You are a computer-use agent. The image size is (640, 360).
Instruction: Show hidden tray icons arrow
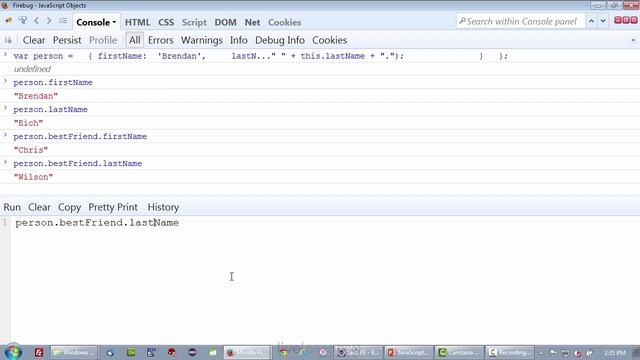pyautogui.click(x=541, y=353)
